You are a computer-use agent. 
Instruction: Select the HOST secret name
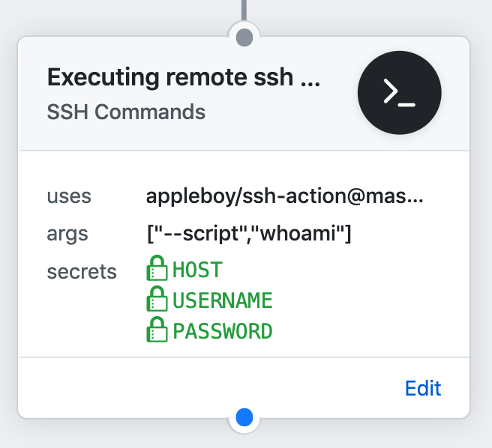pos(198,270)
